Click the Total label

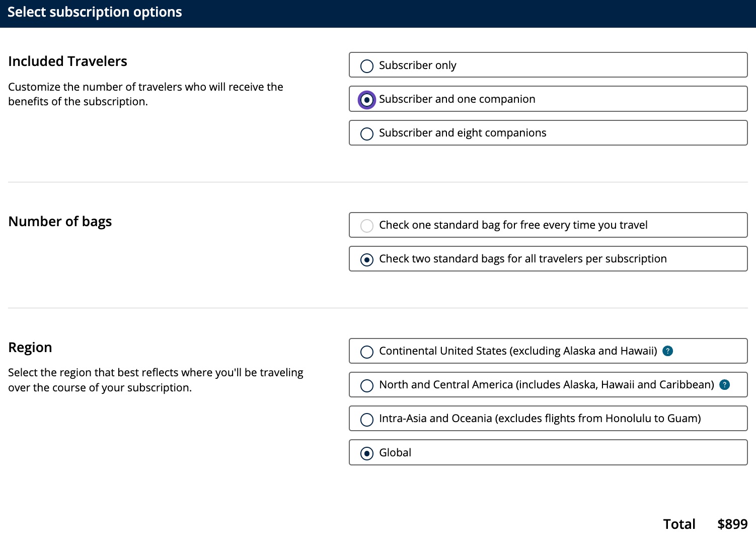pos(679,524)
